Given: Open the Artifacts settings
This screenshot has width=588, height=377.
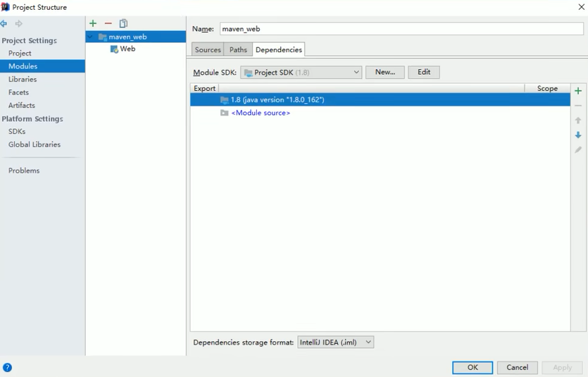Looking at the screenshot, I should pos(21,106).
